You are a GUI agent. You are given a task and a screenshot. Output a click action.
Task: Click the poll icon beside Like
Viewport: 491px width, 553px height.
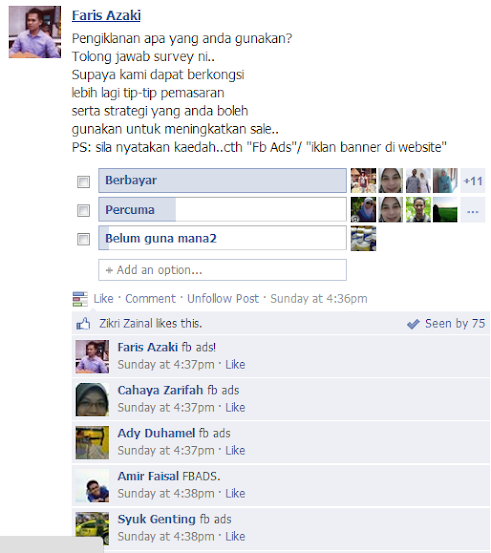click(80, 299)
